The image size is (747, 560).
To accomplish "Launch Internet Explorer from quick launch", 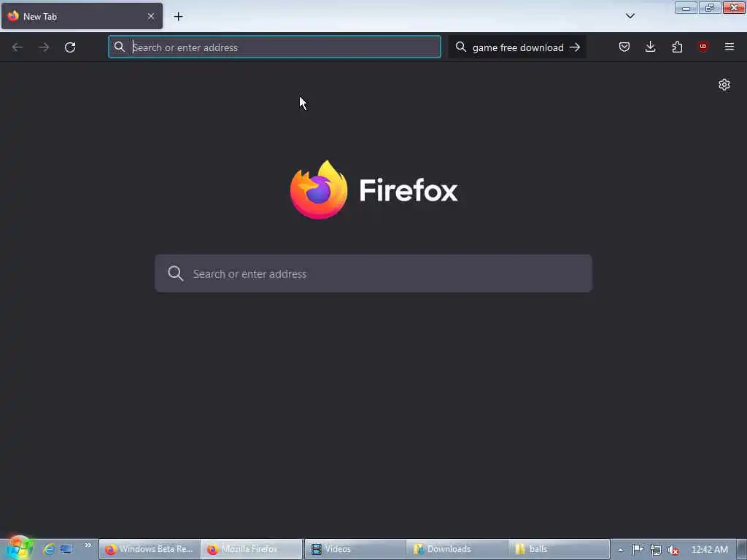I will pos(49,549).
